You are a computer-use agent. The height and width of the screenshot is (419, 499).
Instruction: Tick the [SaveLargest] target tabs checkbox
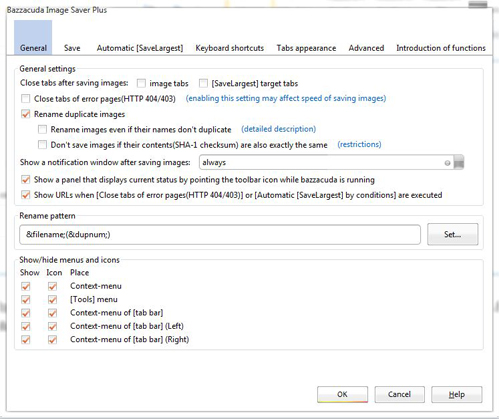[x=203, y=83]
